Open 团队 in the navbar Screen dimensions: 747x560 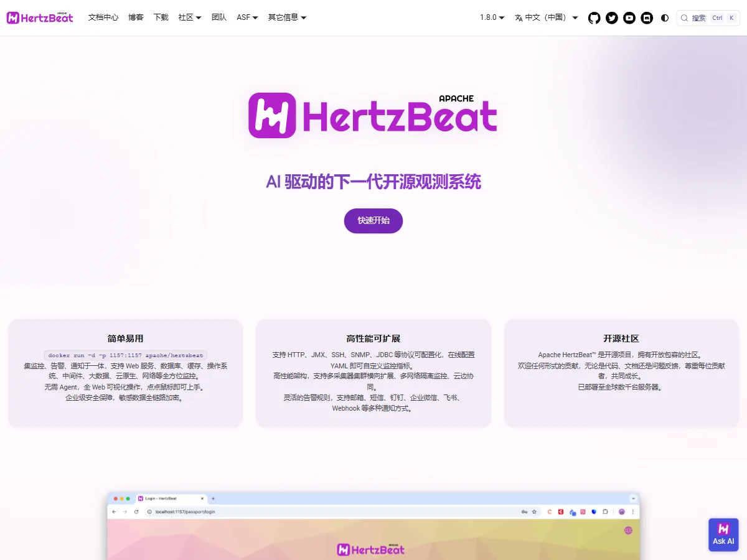coord(219,17)
